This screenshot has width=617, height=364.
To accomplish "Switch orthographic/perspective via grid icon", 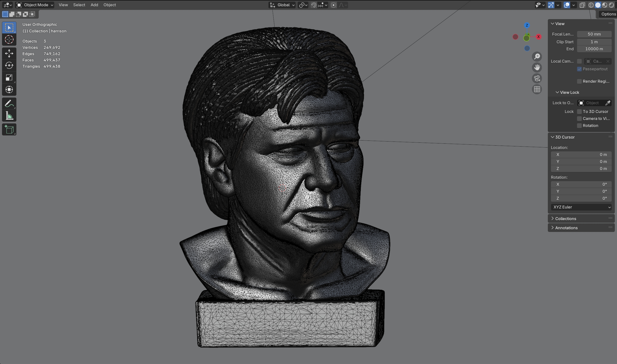I will (537, 89).
